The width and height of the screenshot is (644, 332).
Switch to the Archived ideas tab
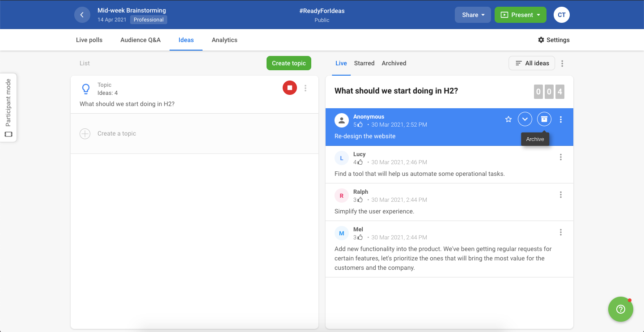(x=394, y=63)
